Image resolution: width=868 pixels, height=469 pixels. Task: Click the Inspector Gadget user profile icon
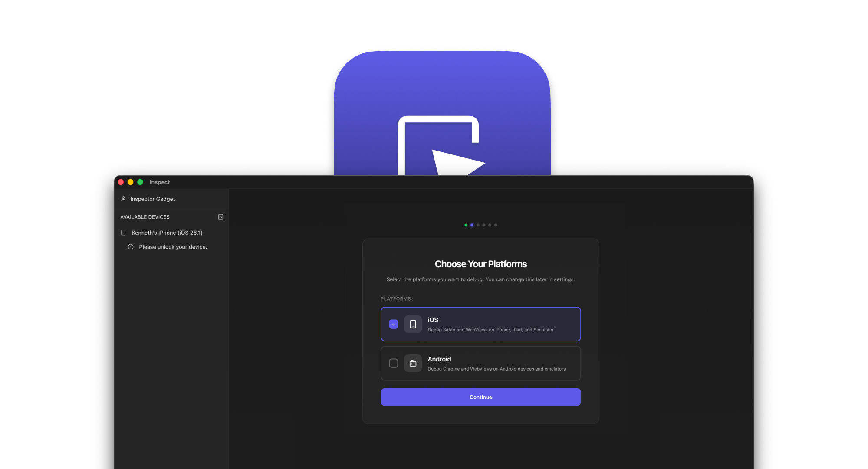click(123, 199)
